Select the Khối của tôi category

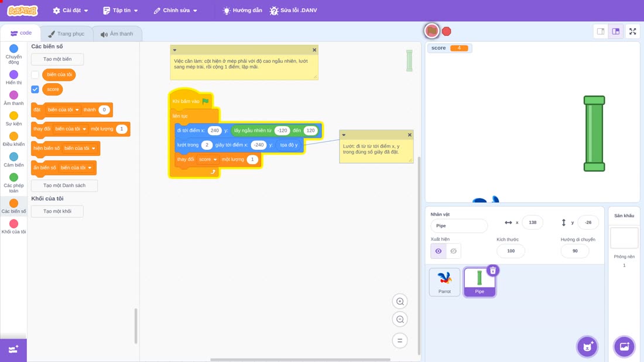click(13, 227)
